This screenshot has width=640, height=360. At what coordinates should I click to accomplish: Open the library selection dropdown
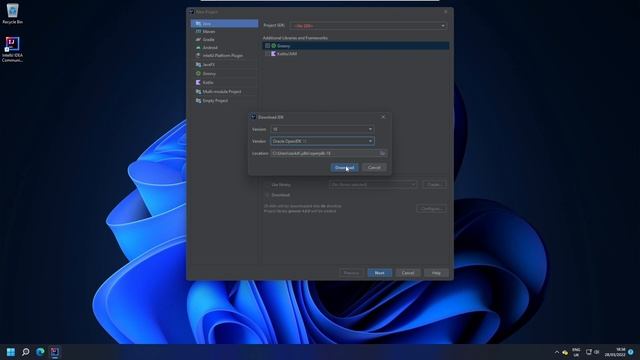tap(373, 185)
